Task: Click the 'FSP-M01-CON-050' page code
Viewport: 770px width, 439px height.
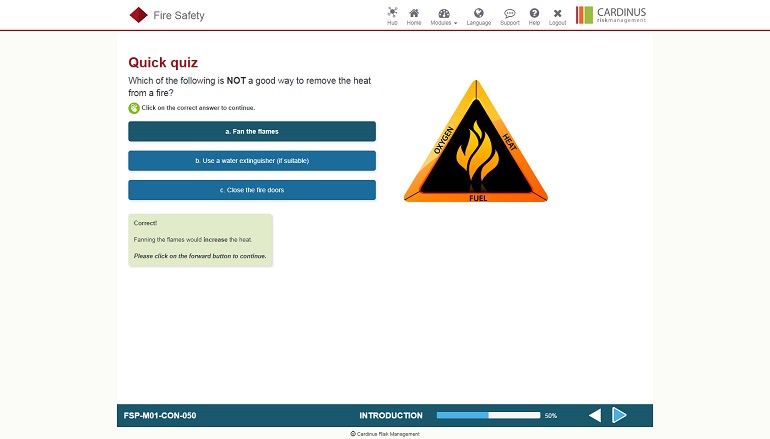Action: [160, 415]
